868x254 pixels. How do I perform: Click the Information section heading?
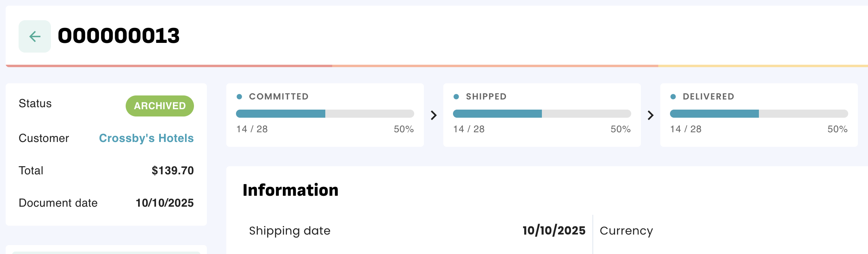point(291,190)
